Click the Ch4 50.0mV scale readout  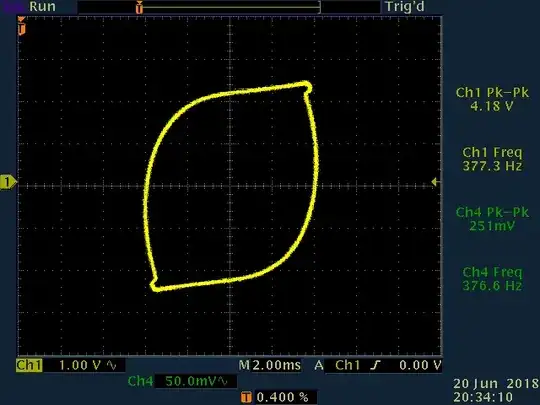coord(190,381)
